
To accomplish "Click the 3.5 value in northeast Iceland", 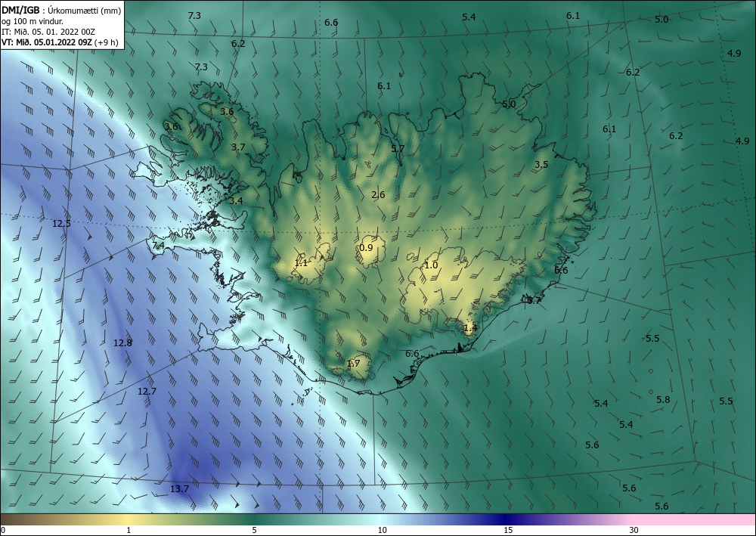I will click(541, 164).
